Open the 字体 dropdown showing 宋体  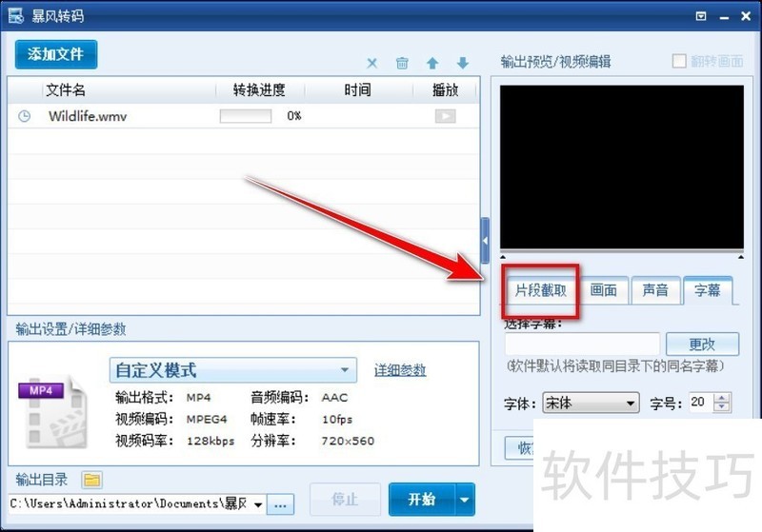[591, 403]
